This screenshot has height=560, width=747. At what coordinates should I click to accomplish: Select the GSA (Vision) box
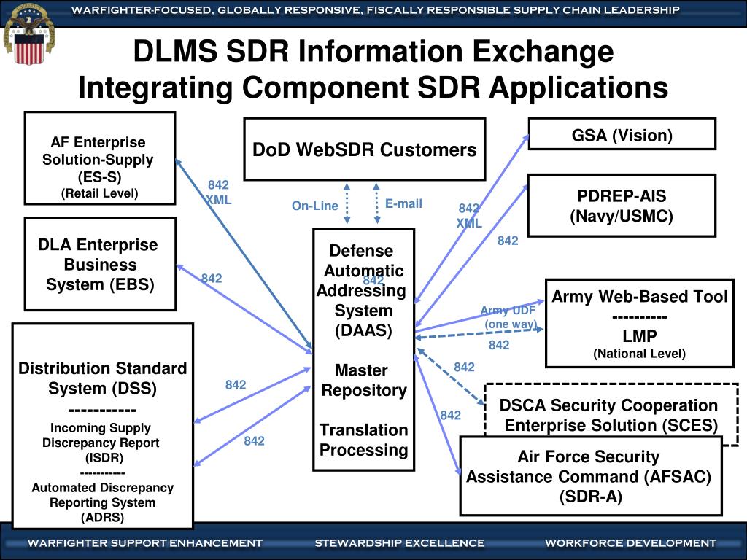[x=622, y=134]
